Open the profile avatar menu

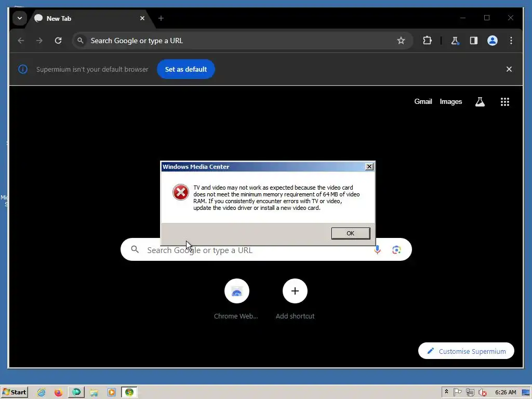click(493, 41)
